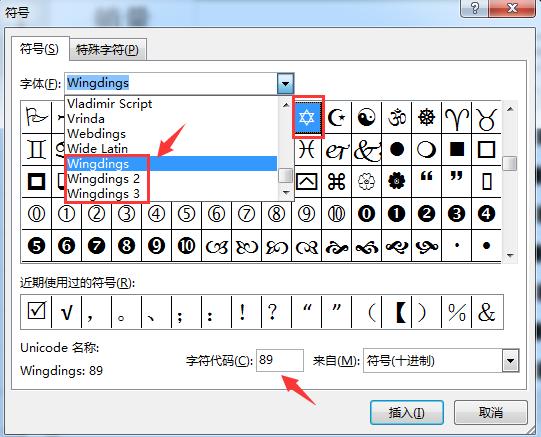Choose Wingdings 3 from font list
The image size is (541, 437).
tap(171, 193)
